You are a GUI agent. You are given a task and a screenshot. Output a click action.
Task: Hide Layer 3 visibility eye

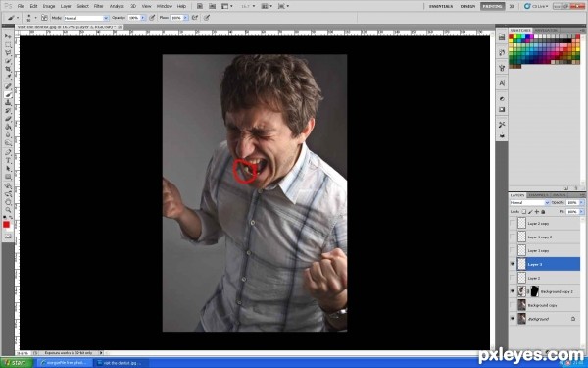point(513,264)
